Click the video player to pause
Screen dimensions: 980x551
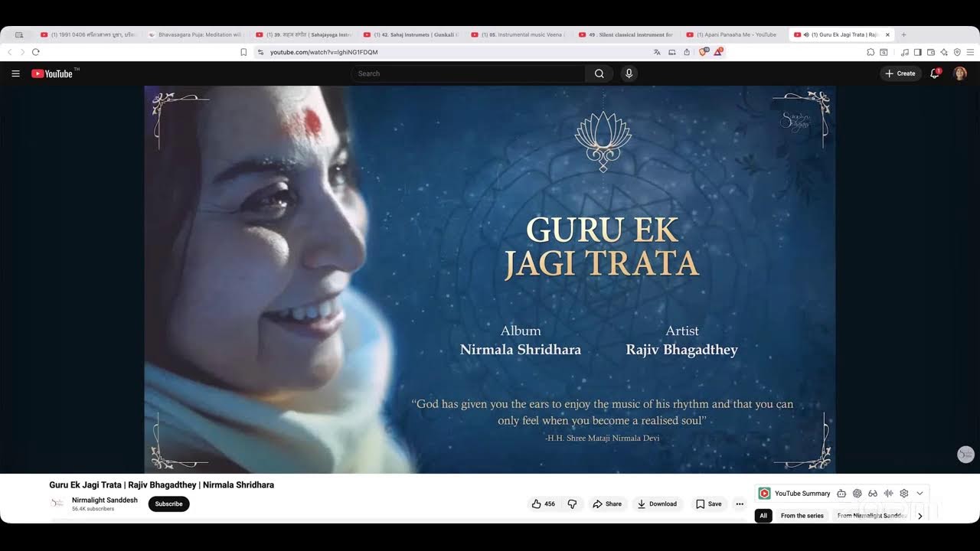pos(489,279)
